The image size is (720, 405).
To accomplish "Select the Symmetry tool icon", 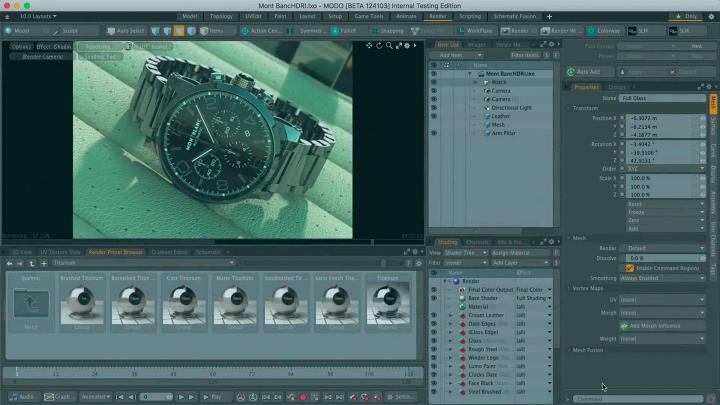I will [291, 31].
